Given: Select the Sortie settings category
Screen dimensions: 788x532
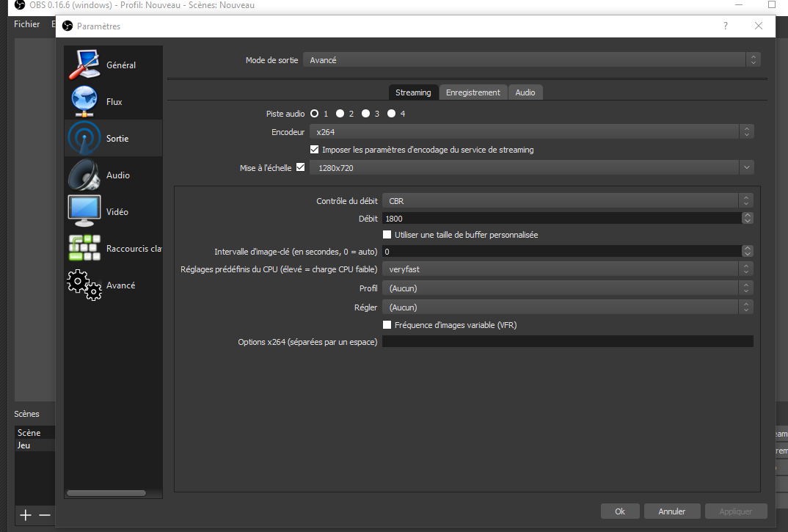Looking at the screenshot, I should tap(114, 138).
